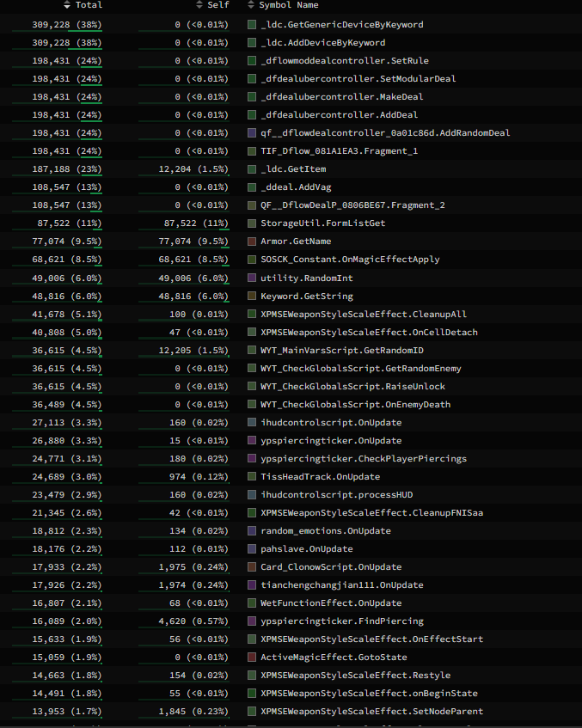
Task: Click Total value 87,522 (11%)
Action: (x=70, y=223)
